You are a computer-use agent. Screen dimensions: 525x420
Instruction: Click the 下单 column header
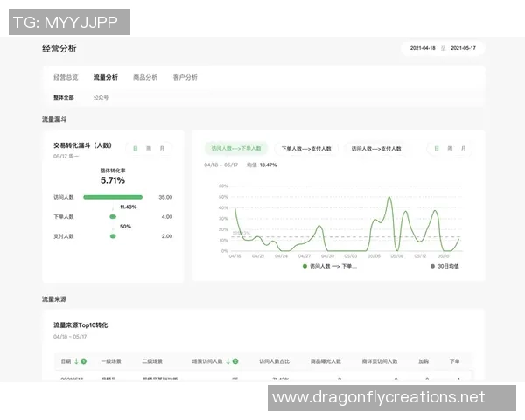(x=454, y=361)
